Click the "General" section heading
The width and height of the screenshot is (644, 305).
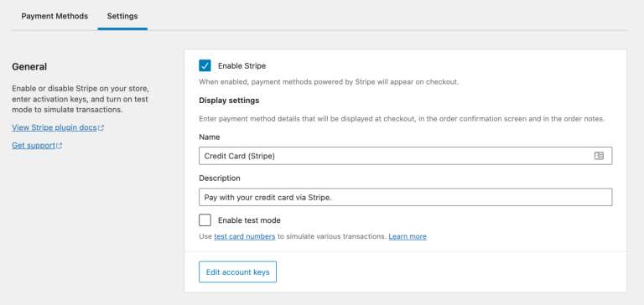coord(29,66)
